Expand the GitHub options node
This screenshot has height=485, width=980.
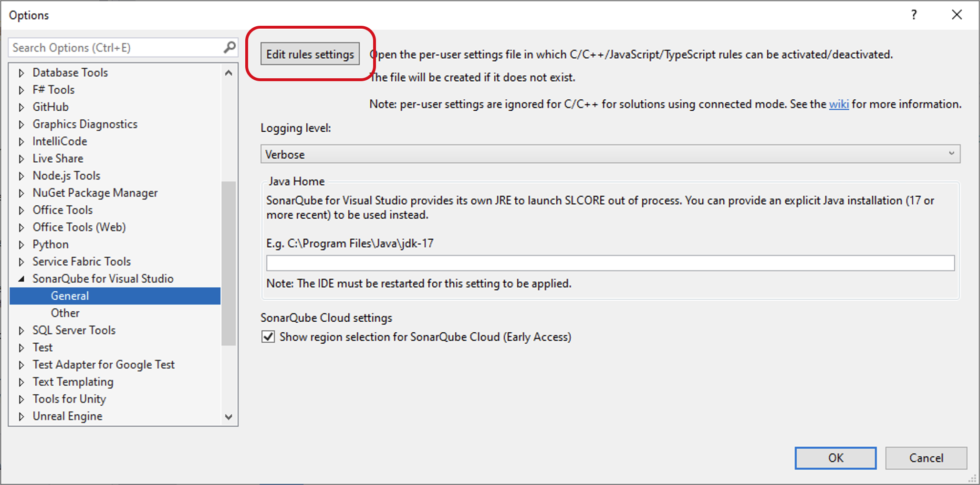[21, 106]
